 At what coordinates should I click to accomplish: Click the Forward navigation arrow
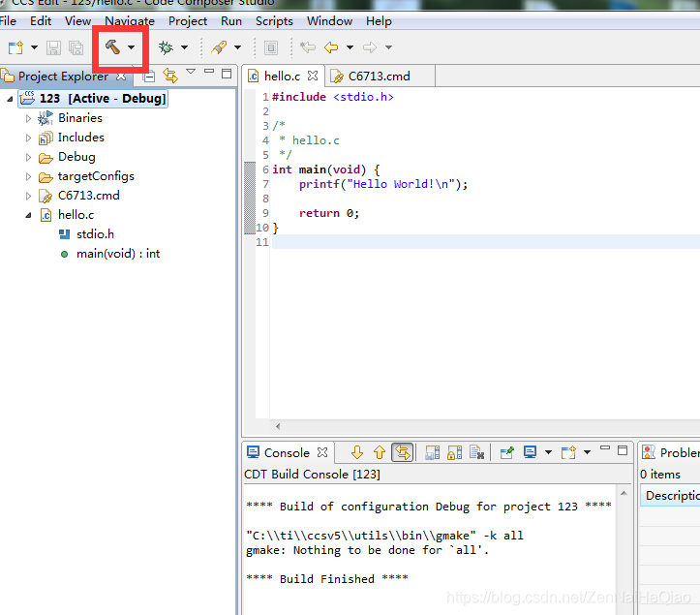370,46
